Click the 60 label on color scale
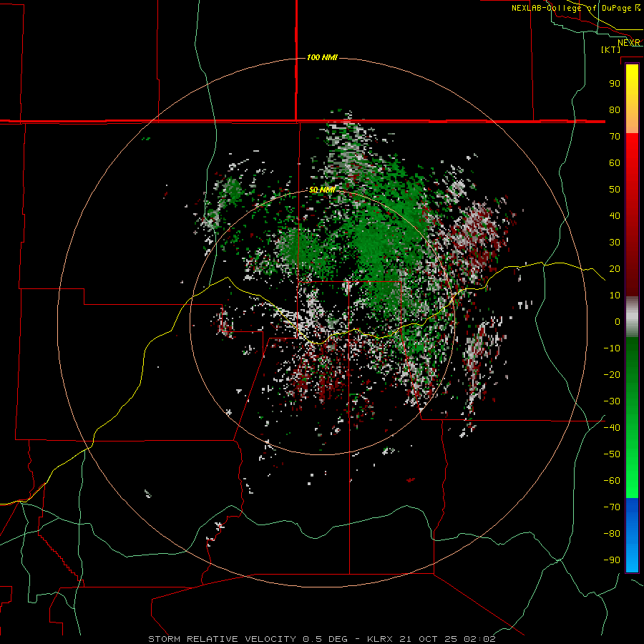The image size is (644, 644). pos(615,162)
